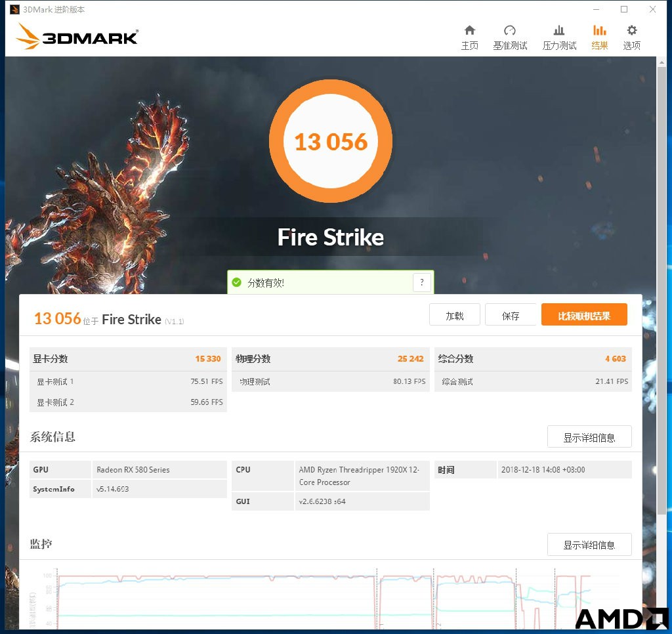Click the large 13 056 score circle

(331, 141)
